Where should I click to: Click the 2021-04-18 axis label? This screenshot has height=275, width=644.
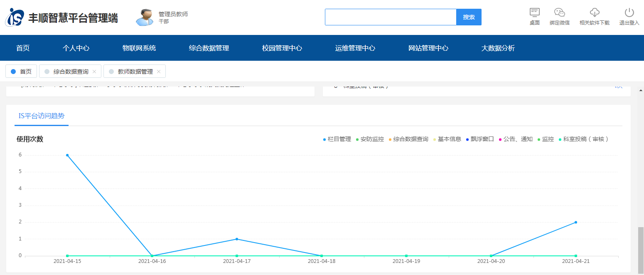322,261
